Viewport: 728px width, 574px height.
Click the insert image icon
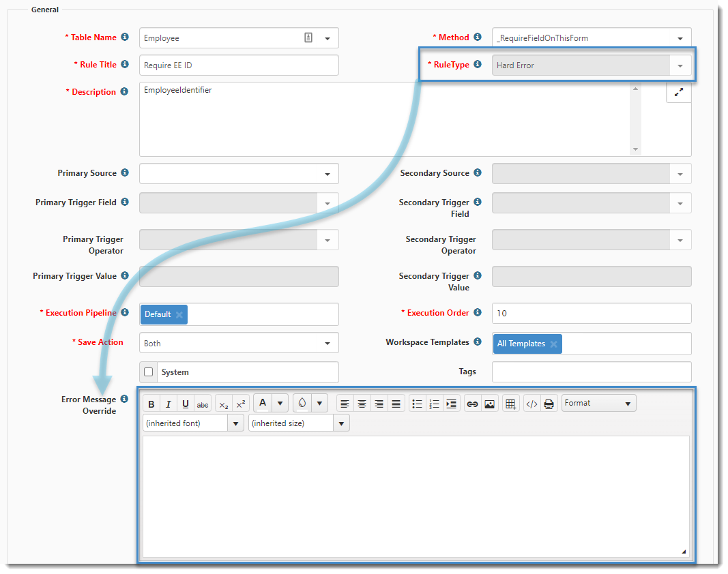click(489, 404)
